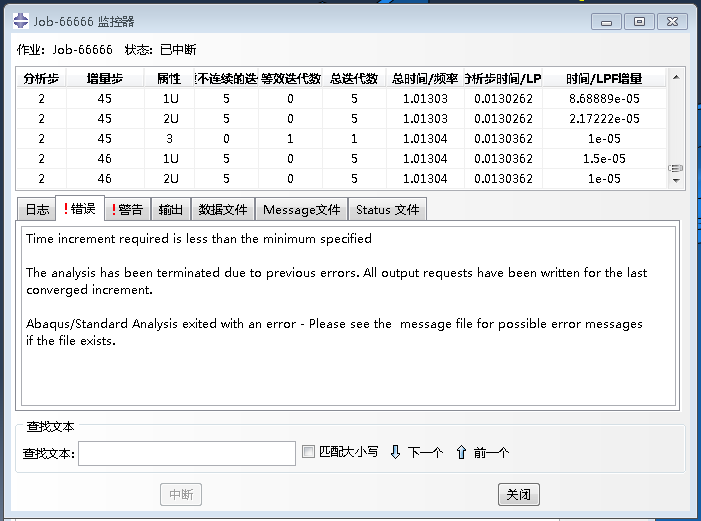
Task: Click the 增量步 column header
Action: point(105,79)
